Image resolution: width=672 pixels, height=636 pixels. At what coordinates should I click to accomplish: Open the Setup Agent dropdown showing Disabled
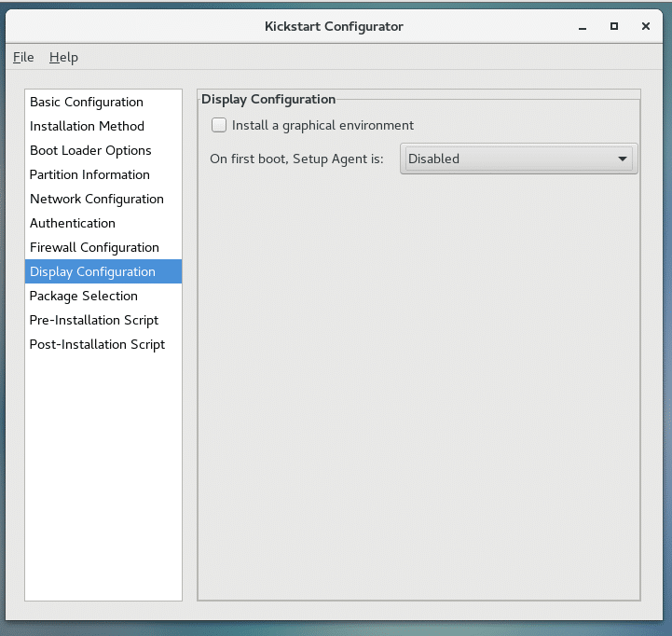click(518, 159)
